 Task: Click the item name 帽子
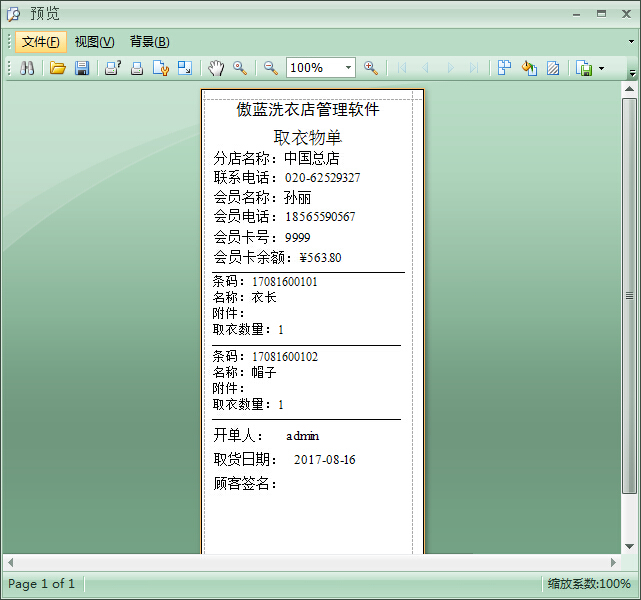click(x=264, y=372)
